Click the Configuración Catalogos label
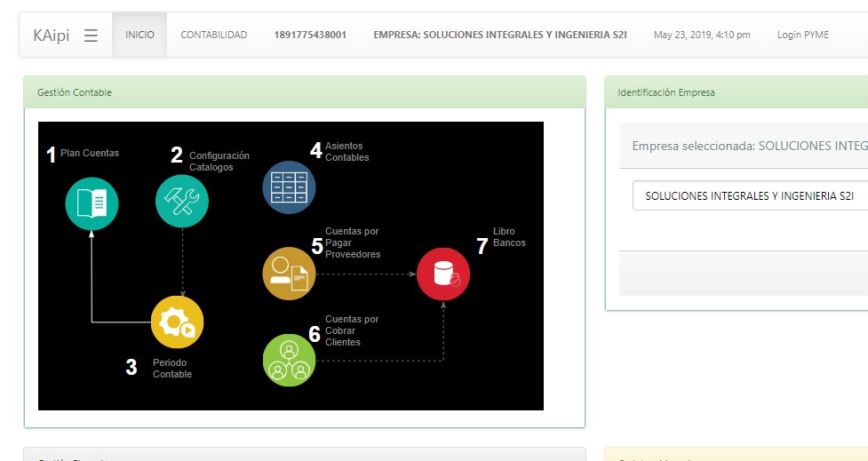The height and width of the screenshot is (461, 868). tap(219, 161)
